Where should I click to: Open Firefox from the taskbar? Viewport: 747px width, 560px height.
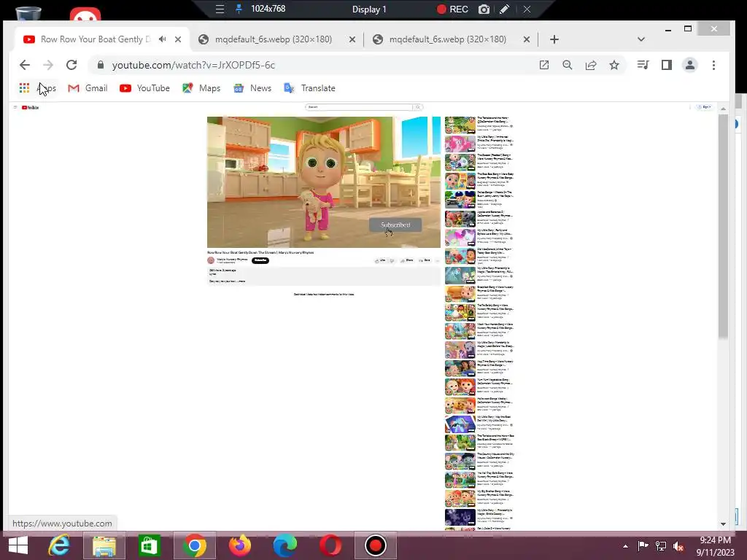[239, 545]
